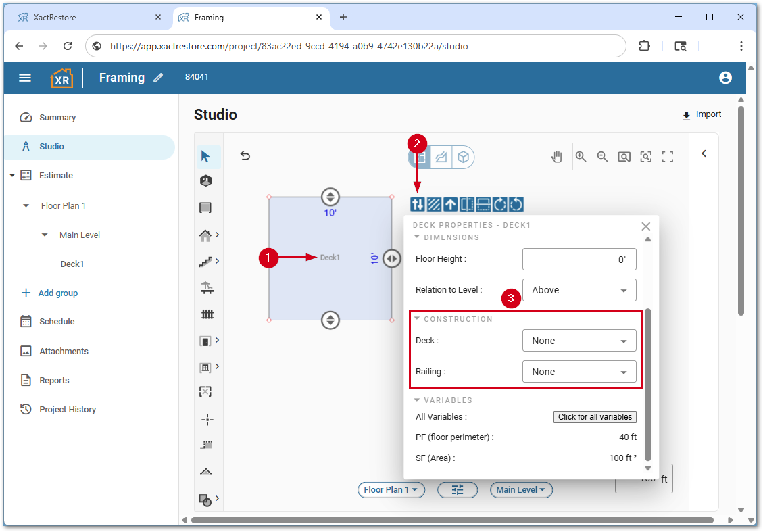
Task: Click the undo arrow icon
Action: pos(245,156)
